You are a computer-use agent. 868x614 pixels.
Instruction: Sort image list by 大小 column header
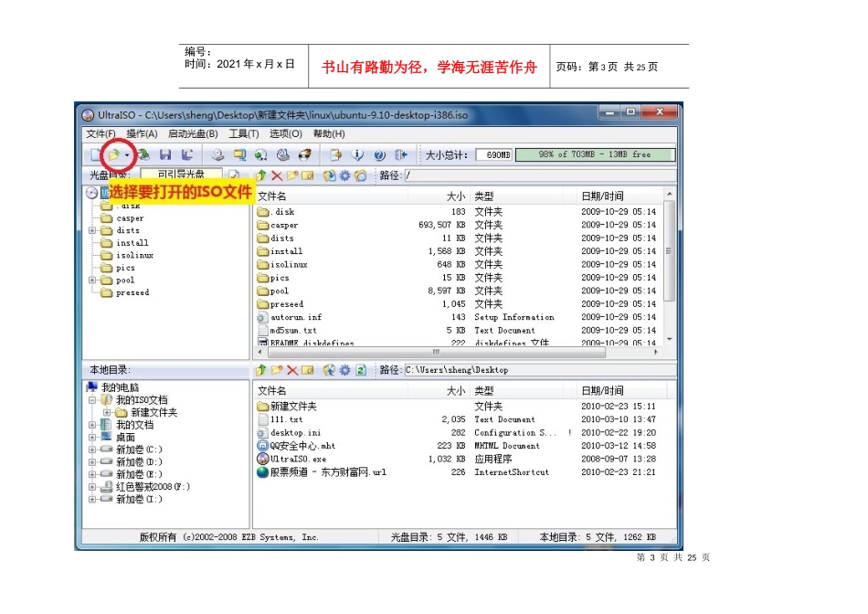(x=439, y=196)
